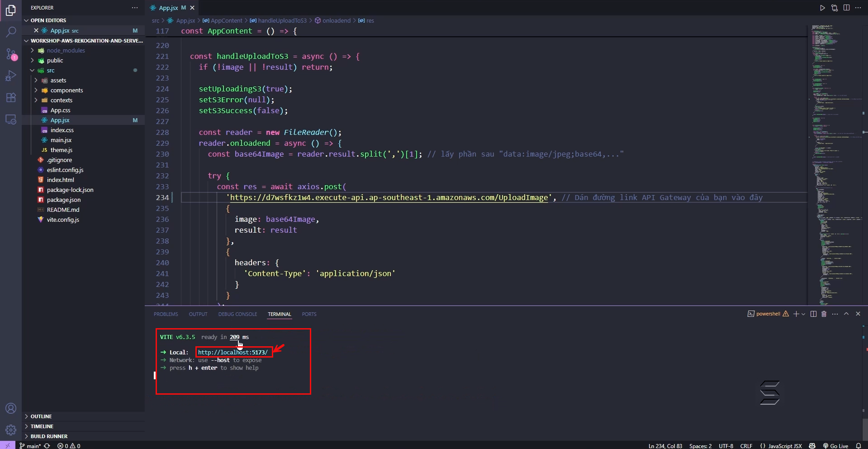Collapse the Open Editors section
Screen dimensions: 868x449
pyautogui.click(x=83, y=20)
